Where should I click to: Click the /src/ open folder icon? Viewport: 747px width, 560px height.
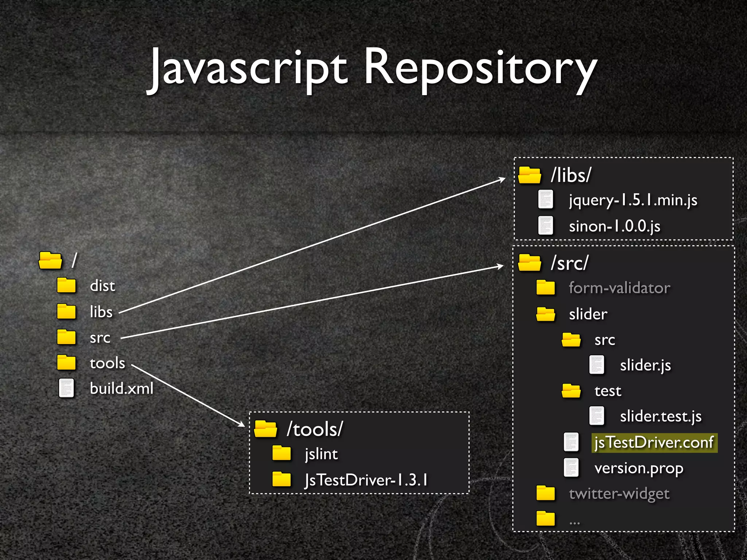click(x=530, y=262)
